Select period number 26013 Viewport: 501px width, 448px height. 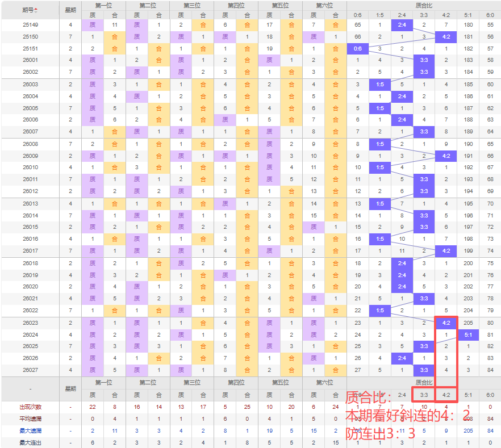(30, 203)
